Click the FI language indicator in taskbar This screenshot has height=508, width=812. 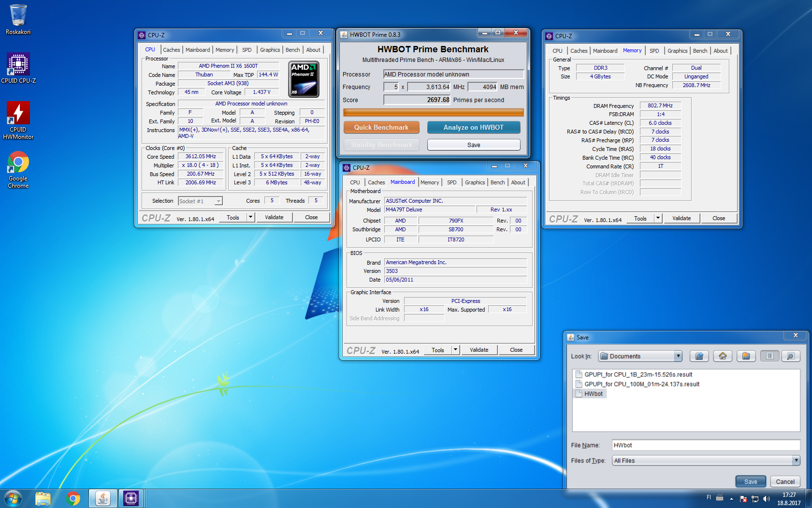click(709, 497)
